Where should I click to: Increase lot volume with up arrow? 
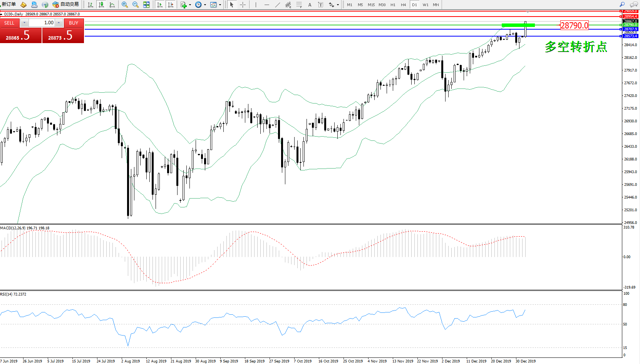click(x=59, y=23)
